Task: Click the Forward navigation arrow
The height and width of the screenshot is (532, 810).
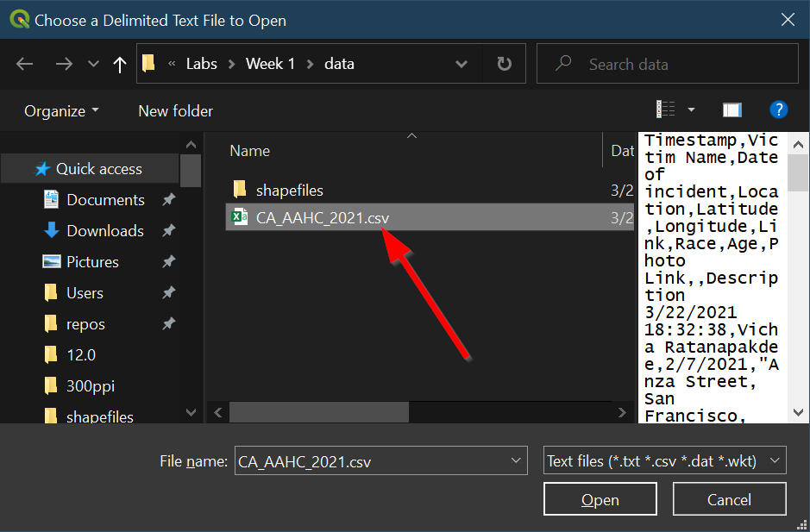Action: pyautogui.click(x=63, y=64)
